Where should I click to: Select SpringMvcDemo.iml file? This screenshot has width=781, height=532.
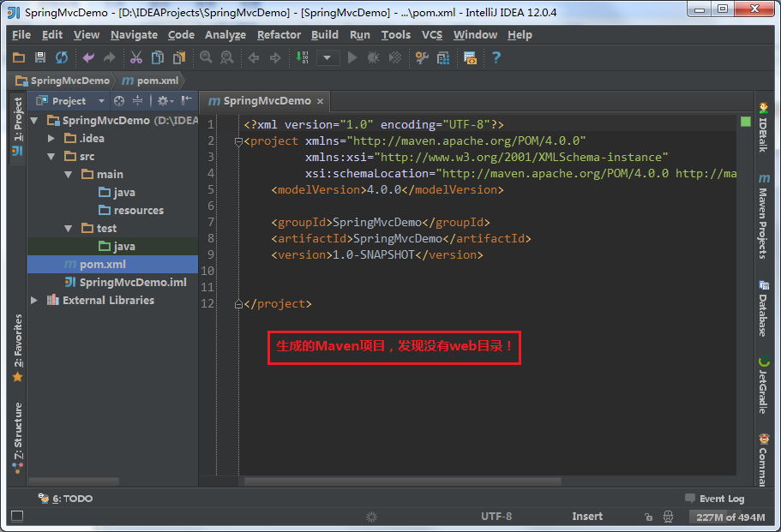[x=126, y=282]
